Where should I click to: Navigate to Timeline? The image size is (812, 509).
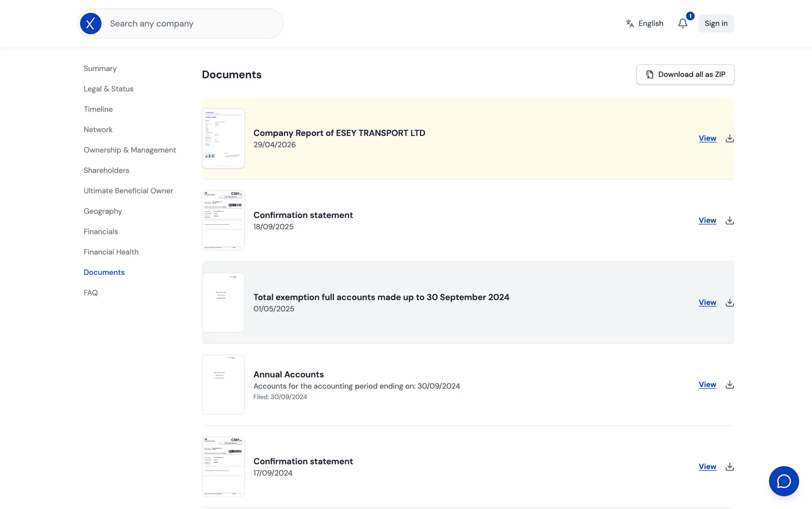tap(98, 109)
